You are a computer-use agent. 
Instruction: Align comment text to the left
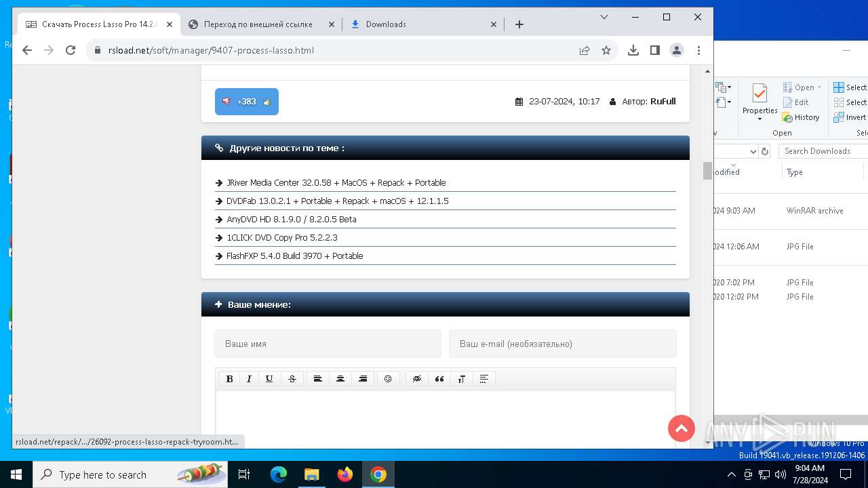click(x=317, y=379)
